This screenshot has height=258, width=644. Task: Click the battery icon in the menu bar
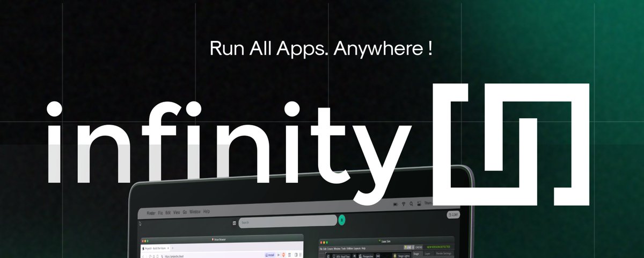pyautogui.click(x=396, y=204)
